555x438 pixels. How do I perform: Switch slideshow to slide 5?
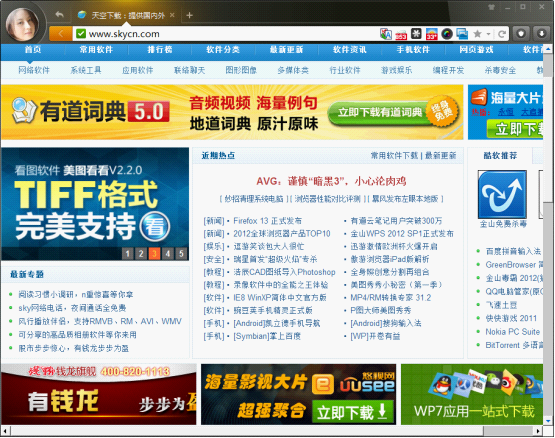point(181,253)
